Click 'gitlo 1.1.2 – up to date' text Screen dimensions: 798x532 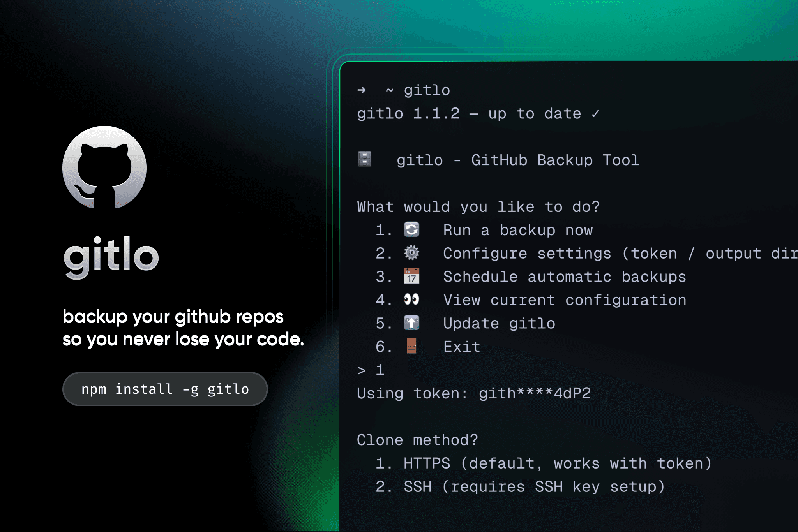point(469,114)
